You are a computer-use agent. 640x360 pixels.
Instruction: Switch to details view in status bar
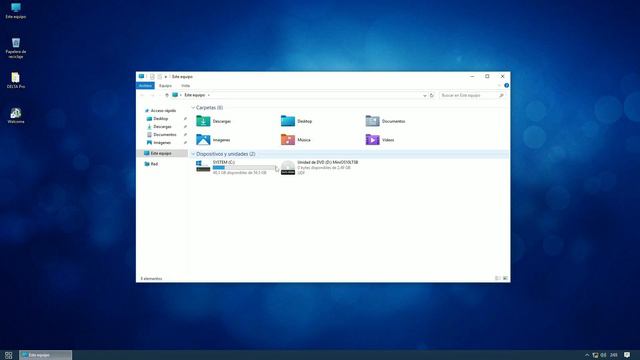tap(498, 278)
